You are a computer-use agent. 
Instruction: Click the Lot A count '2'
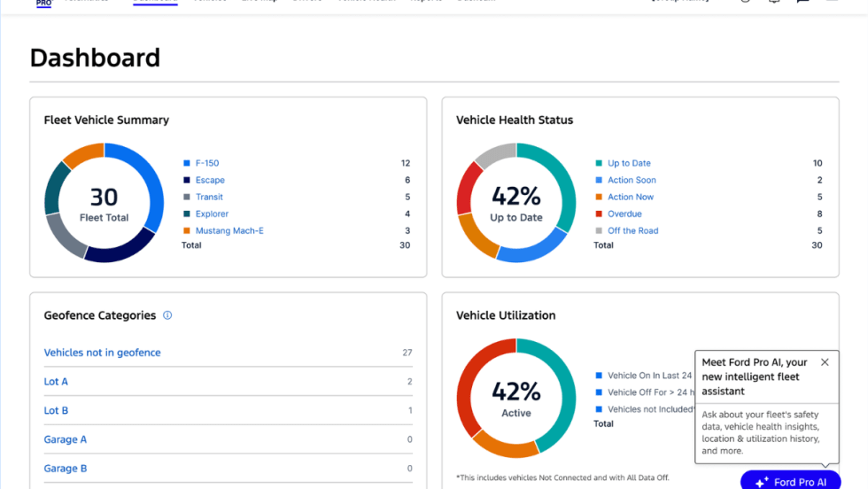pyautogui.click(x=409, y=382)
